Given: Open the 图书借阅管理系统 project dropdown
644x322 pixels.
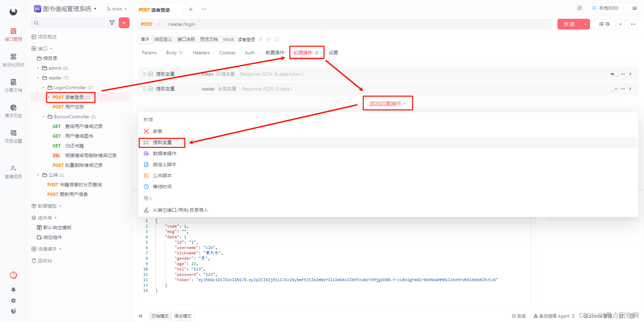Looking at the screenshot, I should pos(65,9).
